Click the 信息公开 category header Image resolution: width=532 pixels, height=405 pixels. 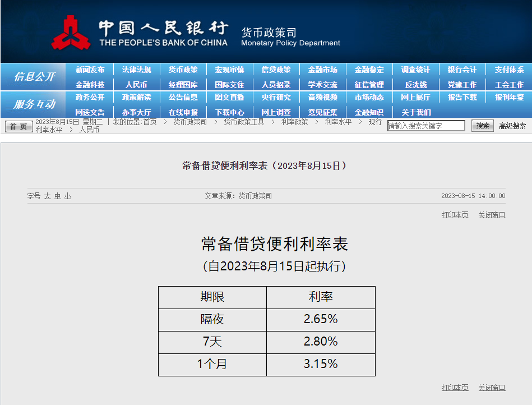[34, 77]
